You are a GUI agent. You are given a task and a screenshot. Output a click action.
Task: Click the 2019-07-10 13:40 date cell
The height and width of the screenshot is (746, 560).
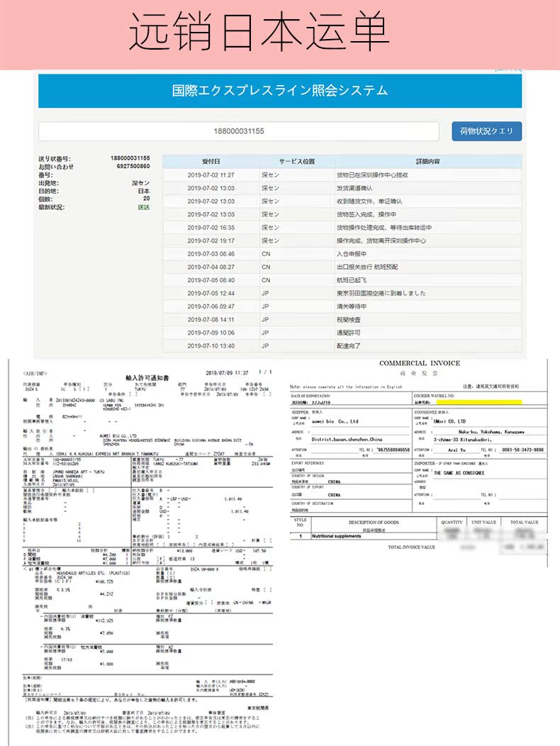point(211,346)
